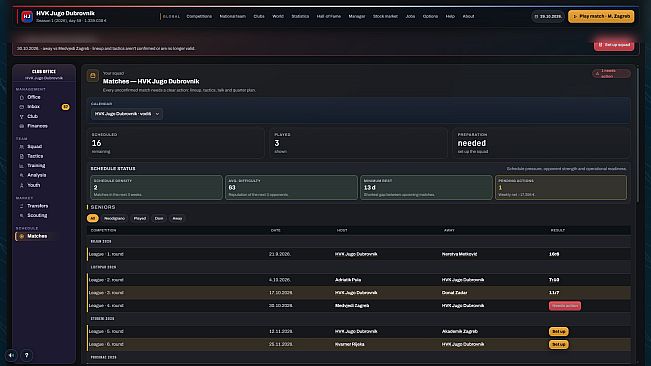This screenshot has height=366, width=651.
Task: Open the Stock market menu
Action: [x=385, y=16]
